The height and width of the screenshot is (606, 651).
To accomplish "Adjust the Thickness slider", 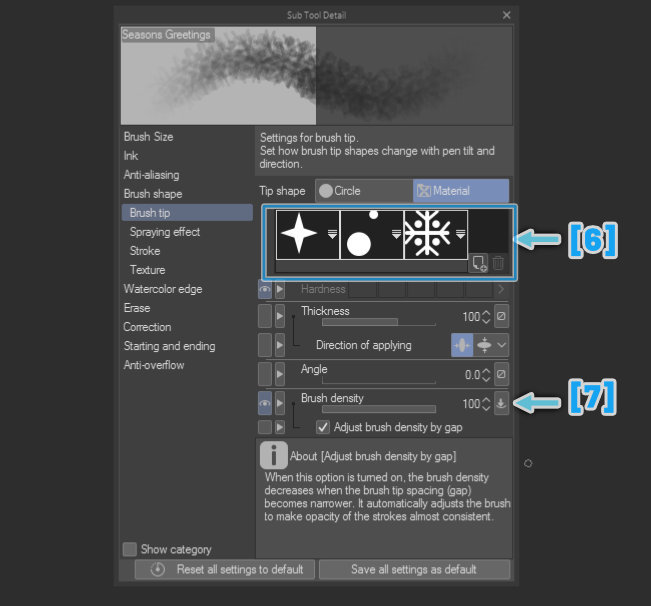I will click(379, 322).
